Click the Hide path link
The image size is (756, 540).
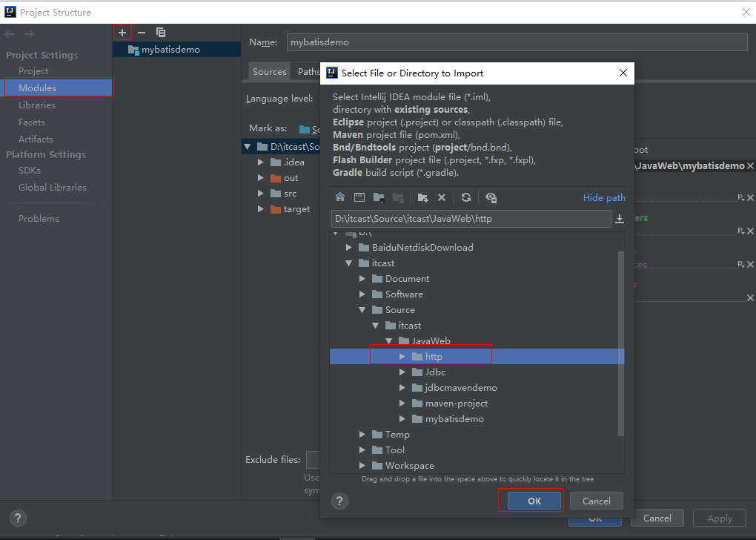click(604, 198)
